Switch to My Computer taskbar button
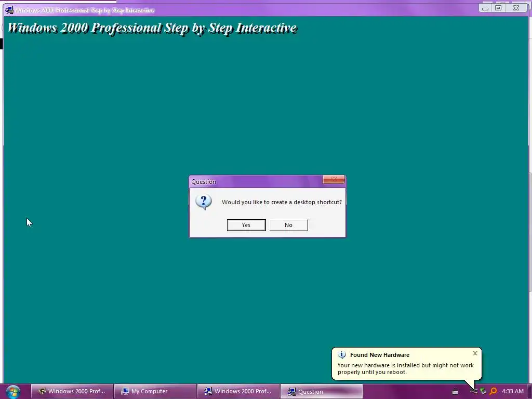The height and width of the screenshot is (399, 532). tap(155, 391)
